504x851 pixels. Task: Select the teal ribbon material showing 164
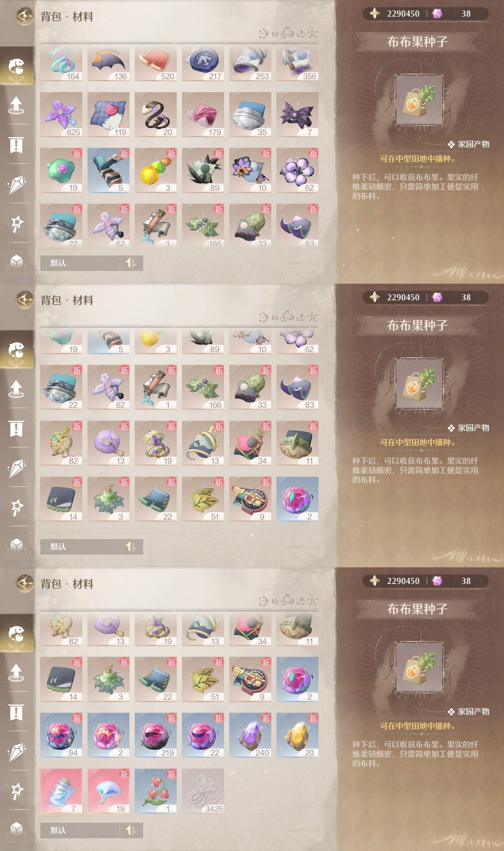click(x=61, y=63)
